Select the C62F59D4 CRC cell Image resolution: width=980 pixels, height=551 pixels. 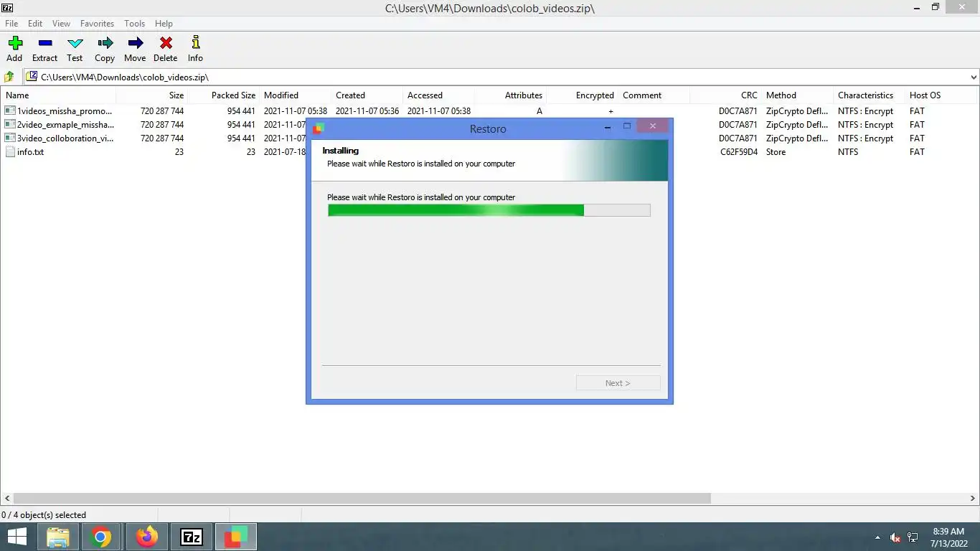point(739,152)
